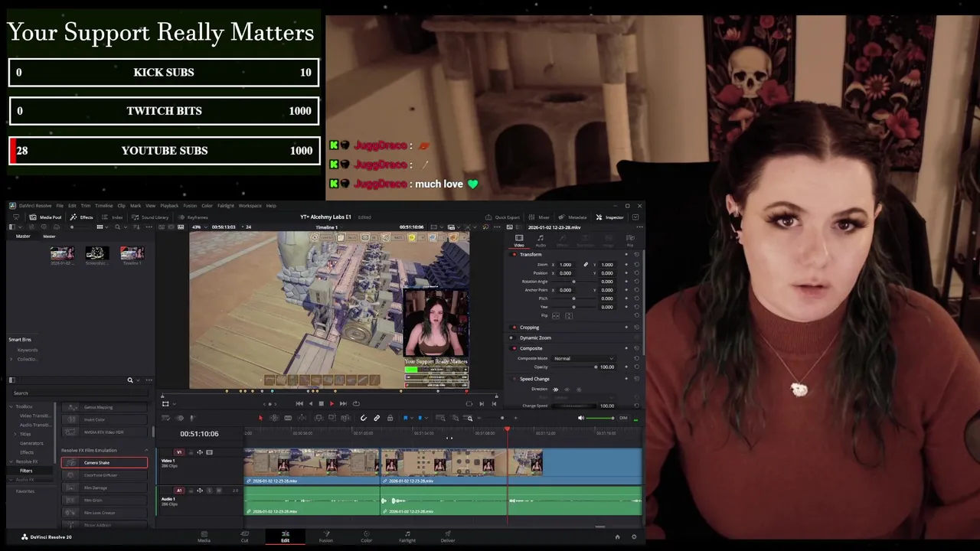980x551 pixels.
Task: Expand the Speed Change section
Action: (534, 379)
